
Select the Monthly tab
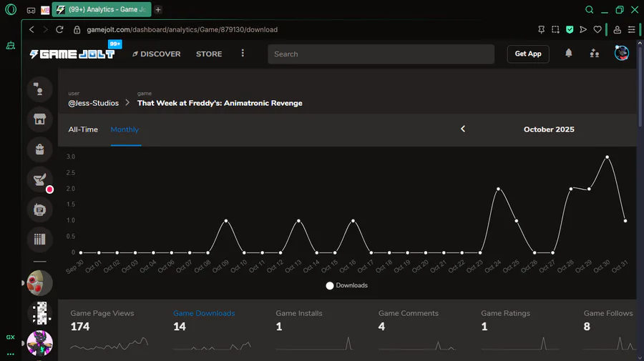pos(125,129)
